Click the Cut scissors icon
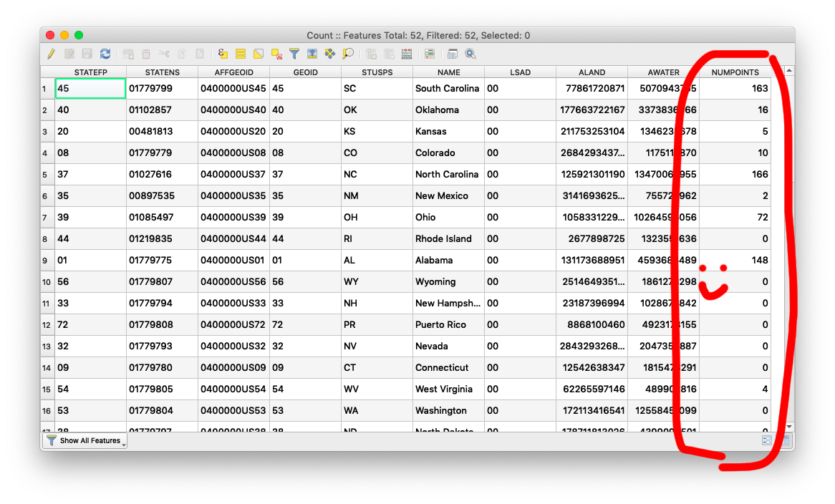The width and height of the screenshot is (835, 504). pos(164,54)
